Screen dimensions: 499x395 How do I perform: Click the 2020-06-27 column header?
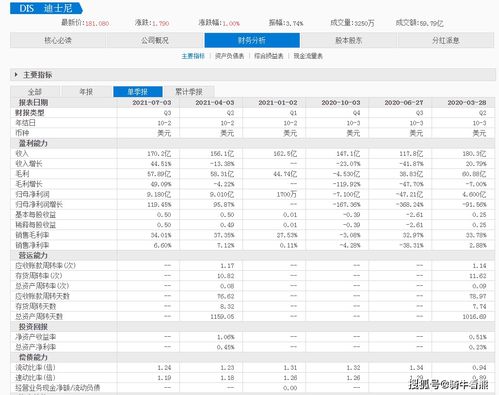(x=404, y=103)
